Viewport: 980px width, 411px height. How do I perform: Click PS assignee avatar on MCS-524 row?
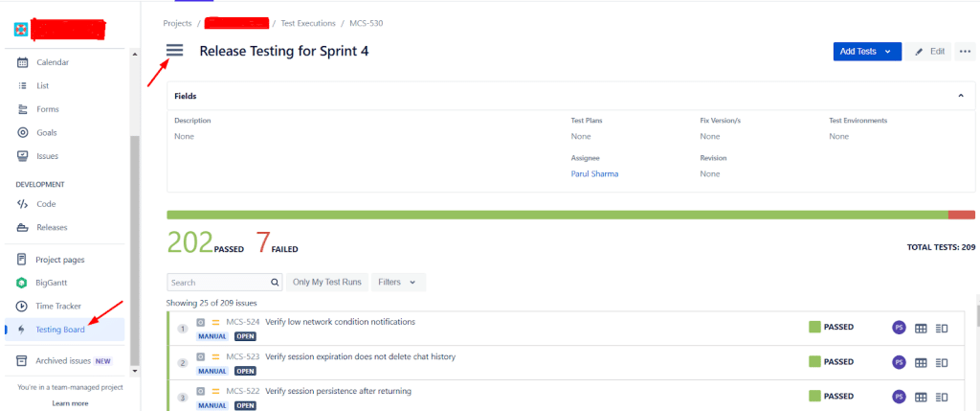[899, 328]
